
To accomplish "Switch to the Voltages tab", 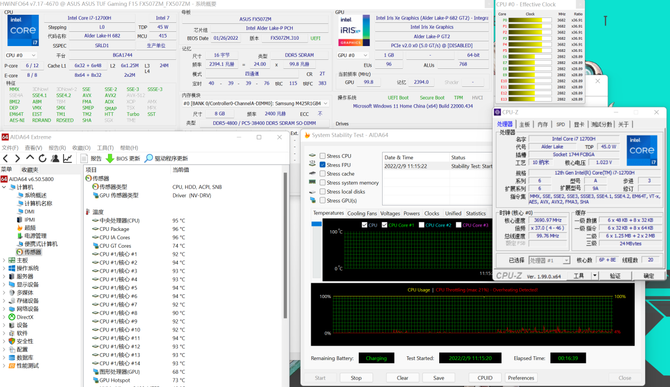I will click(390, 213).
